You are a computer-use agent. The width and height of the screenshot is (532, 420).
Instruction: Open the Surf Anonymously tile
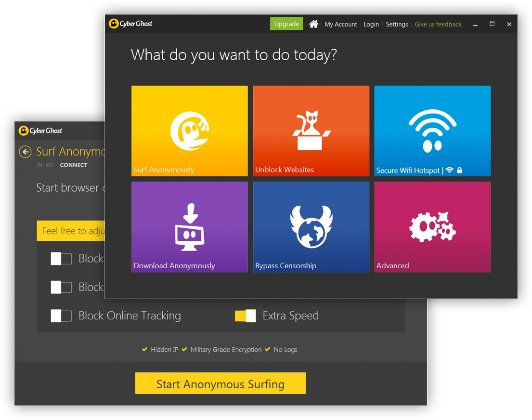(189, 131)
